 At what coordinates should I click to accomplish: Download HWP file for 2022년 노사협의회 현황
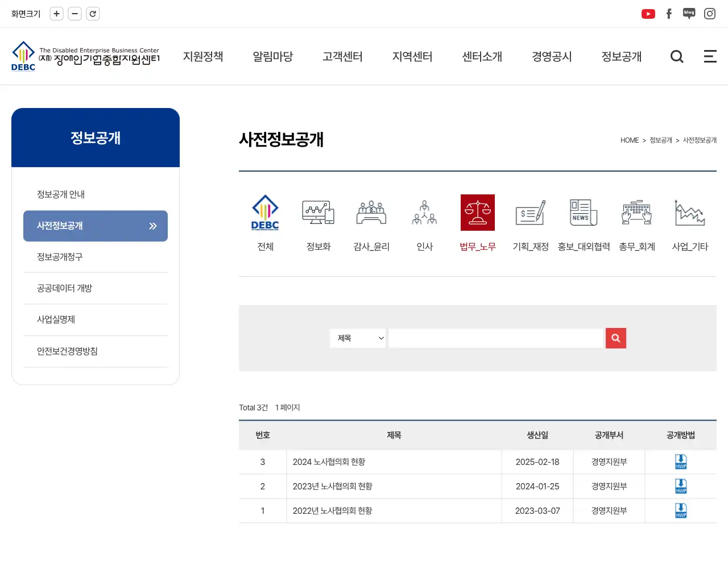(681, 510)
